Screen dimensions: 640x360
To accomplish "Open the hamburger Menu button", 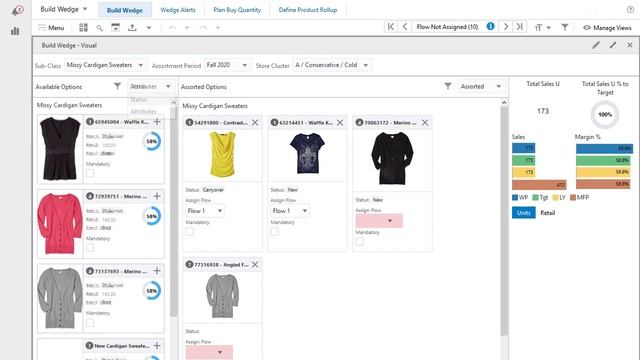I will click(x=51, y=28).
